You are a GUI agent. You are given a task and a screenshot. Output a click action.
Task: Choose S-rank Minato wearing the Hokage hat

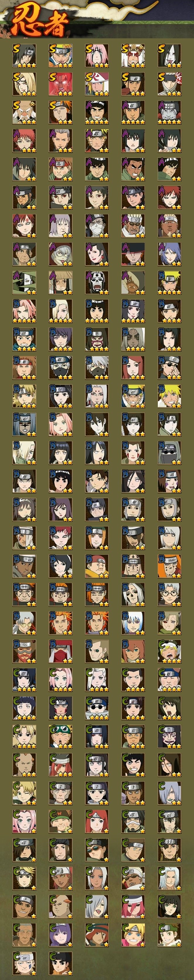(x=97, y=85)
